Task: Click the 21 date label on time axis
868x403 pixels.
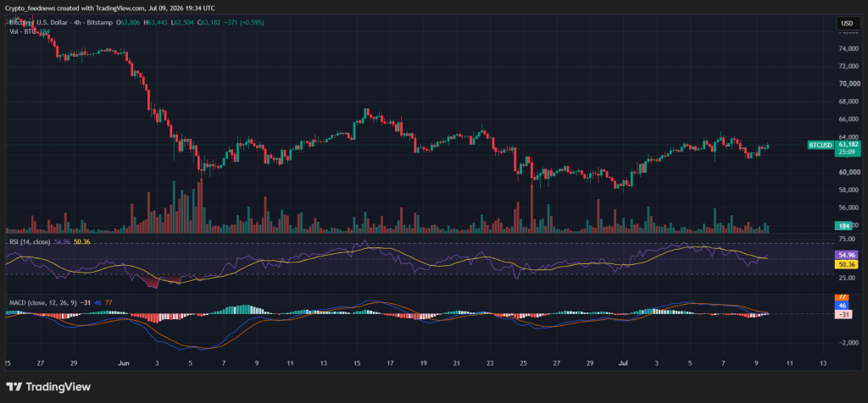Action: tap(457, 363)
